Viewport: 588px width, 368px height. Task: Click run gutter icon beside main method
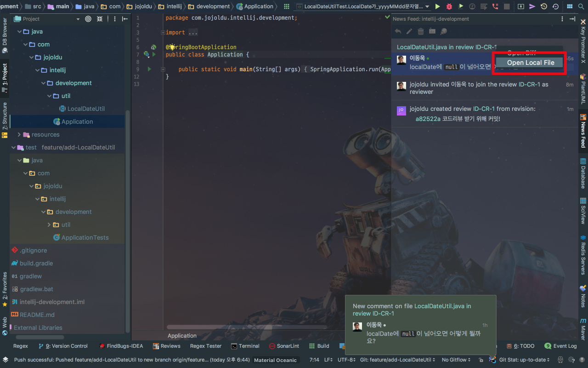(149, 69)
